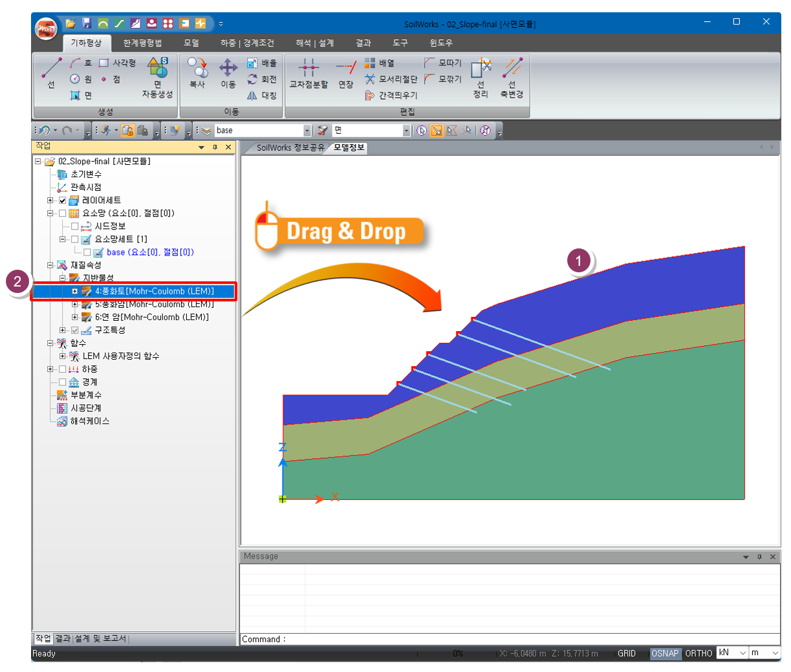
Task: Click the 배열 (array) tool
Action: [380, 63]
